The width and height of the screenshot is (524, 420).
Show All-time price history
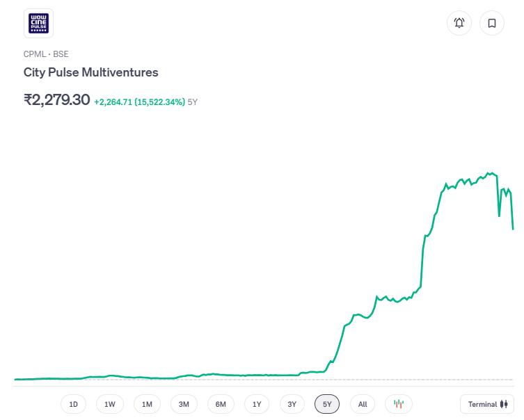point(363,404)
